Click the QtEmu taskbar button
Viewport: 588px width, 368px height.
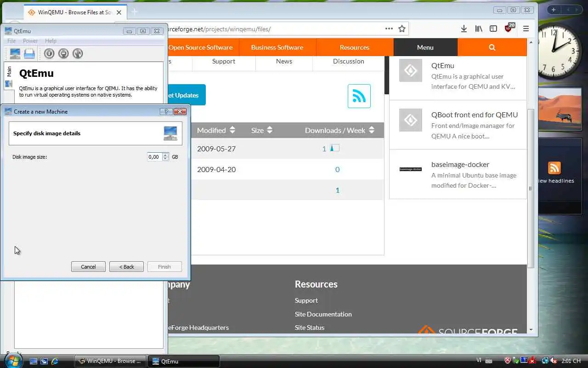184,361
